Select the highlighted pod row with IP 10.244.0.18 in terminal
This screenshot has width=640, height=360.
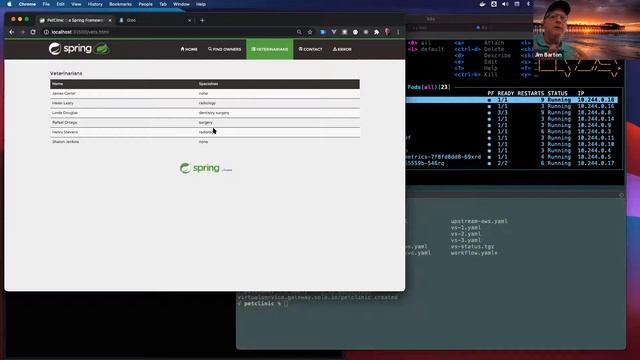(512, 100)
